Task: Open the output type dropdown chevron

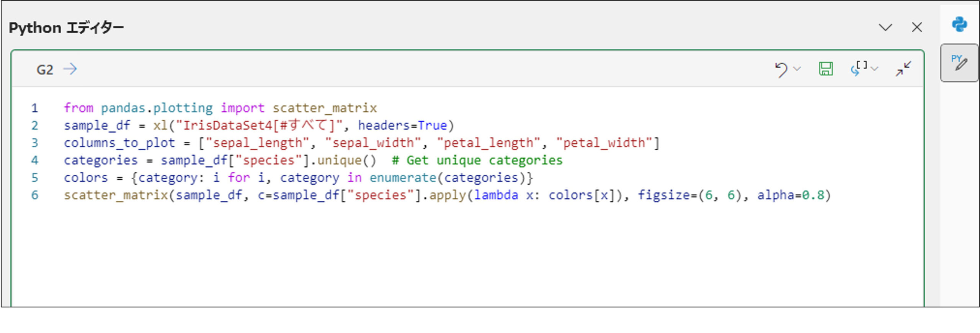Action: coord(875,69)
